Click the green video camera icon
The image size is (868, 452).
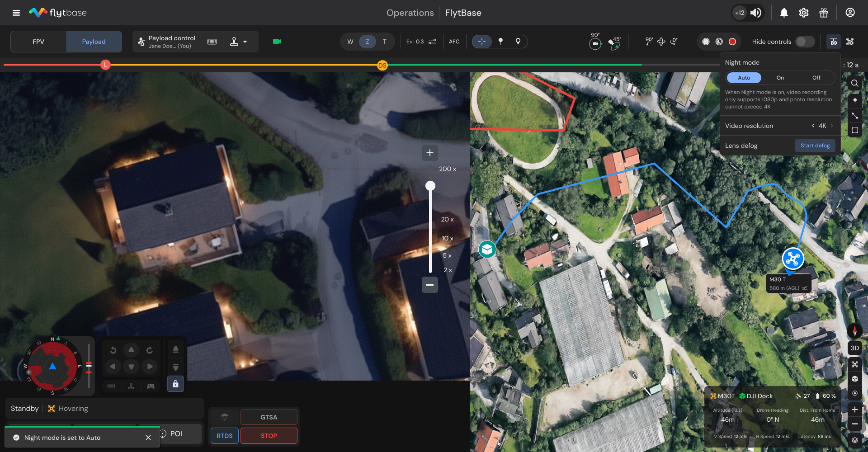click(x=277, y=42)
